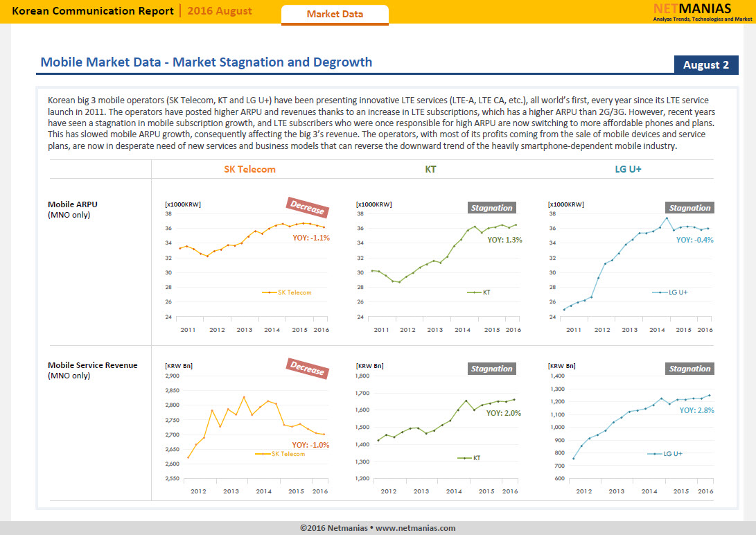This screenshot has height=535, width=756.
Task: Click the YOY: -1.0% label
Action: point(310,445)
